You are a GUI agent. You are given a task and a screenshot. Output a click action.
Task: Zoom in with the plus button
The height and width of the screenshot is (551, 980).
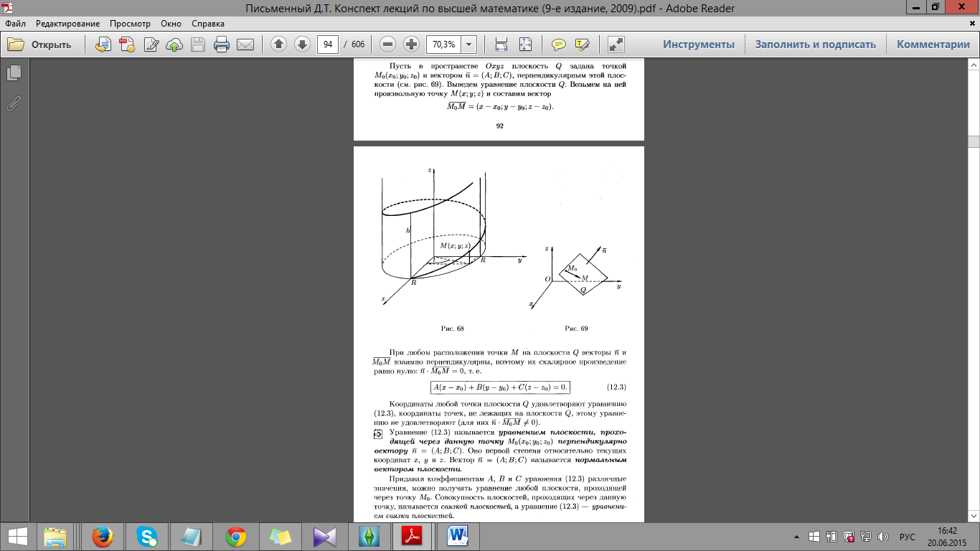(411, 44)
